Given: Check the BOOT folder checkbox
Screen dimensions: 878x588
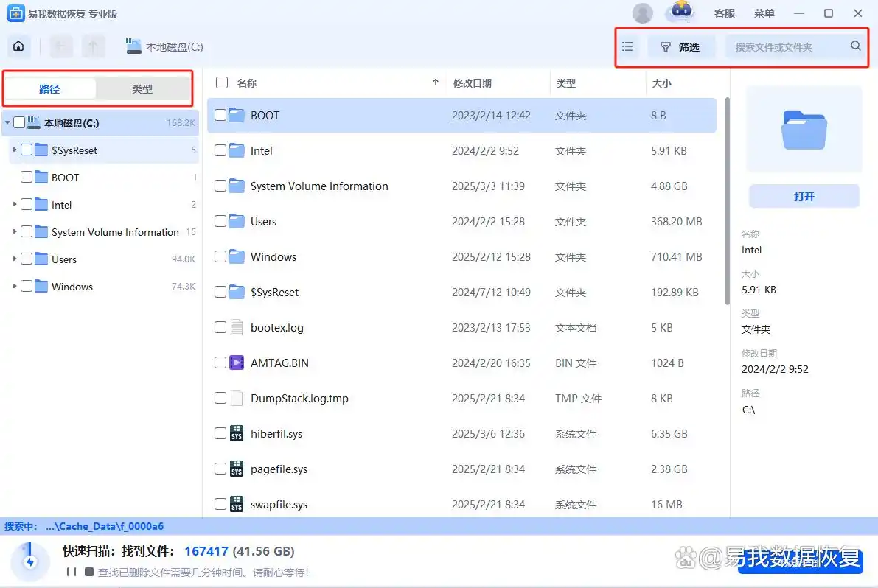Looking at the screenshot, I should click(x=220, y=115).
